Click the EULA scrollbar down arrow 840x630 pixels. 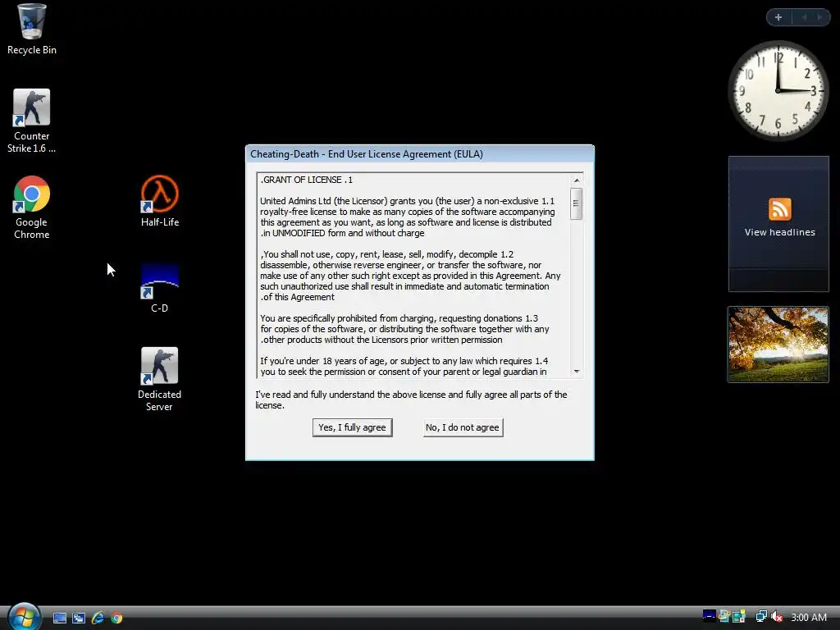point(577,372)
